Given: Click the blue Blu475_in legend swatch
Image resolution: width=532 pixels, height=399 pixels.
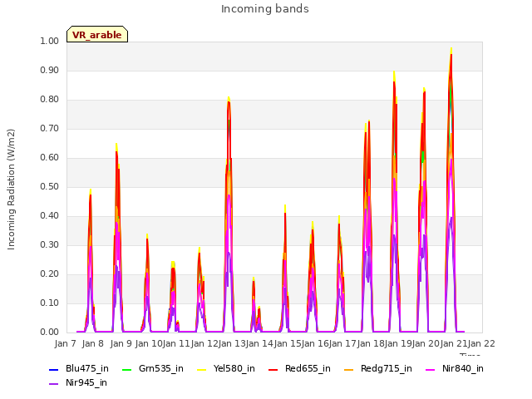Looking at the screenshot, I should pyautogui.click(x=53, y=369).
